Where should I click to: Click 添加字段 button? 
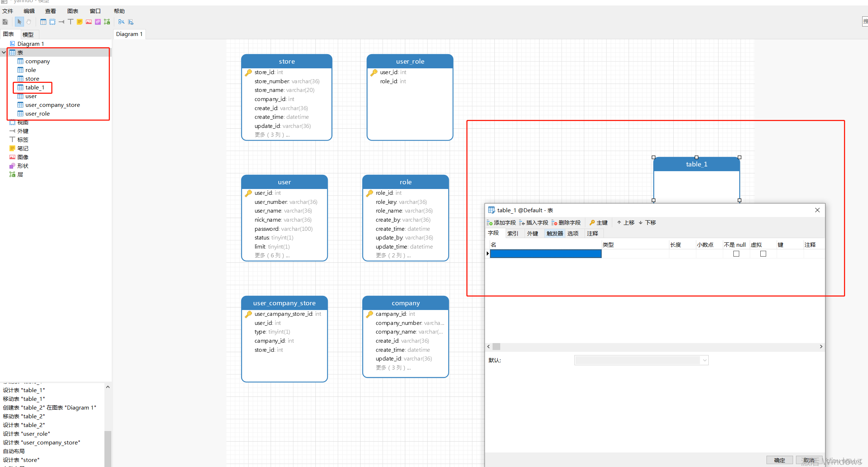click(x=501, y=222)
